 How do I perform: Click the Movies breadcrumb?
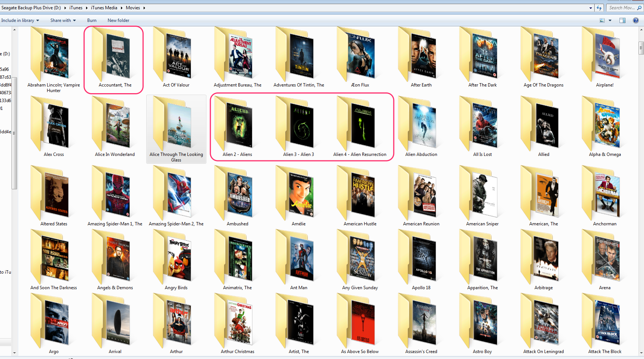(x=133, y=8)
